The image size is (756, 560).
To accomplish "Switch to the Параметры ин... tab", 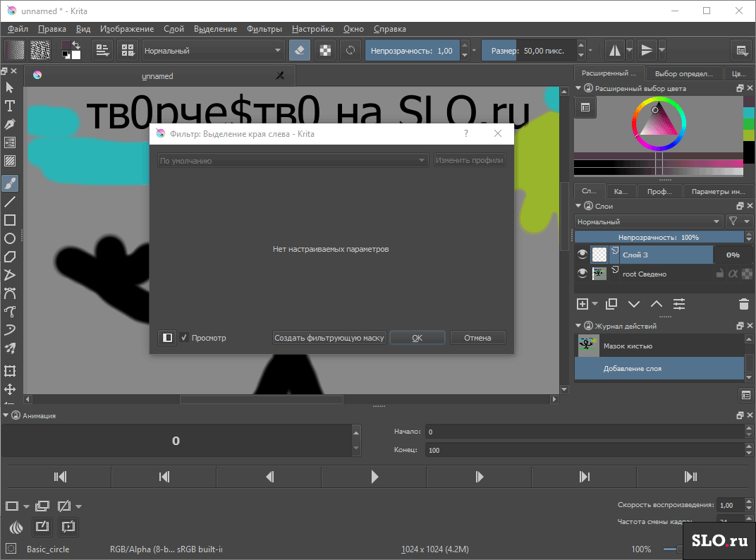I will (719, 192).
